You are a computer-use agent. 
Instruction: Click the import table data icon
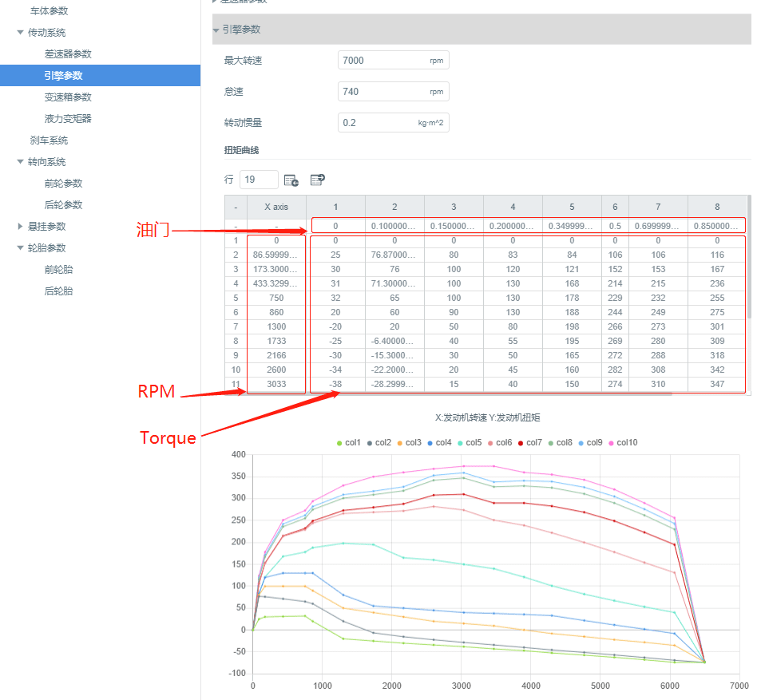[x=317, y=180]
